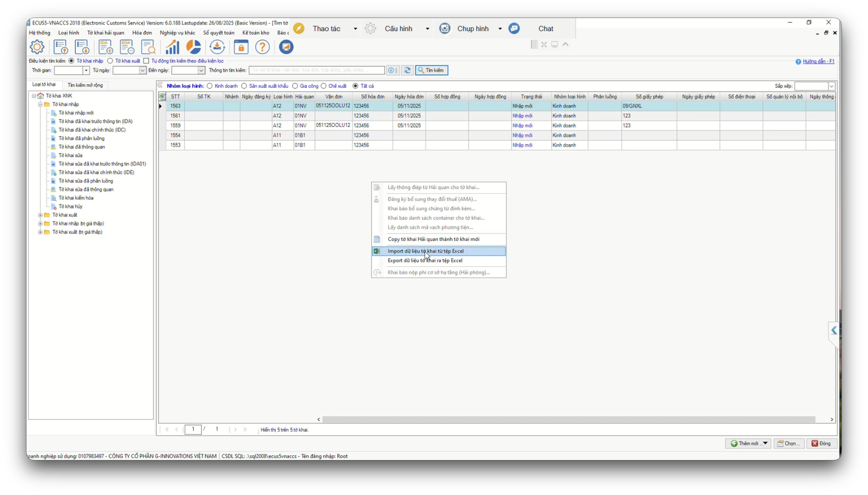
Task: Click the pie chart report icon
Action: (x=194, y=47)
